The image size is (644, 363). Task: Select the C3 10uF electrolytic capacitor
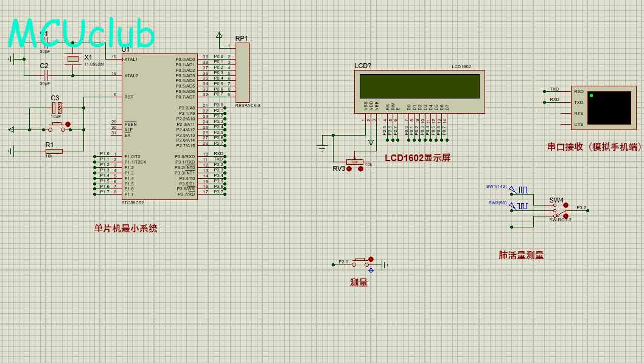coord(55,108)
